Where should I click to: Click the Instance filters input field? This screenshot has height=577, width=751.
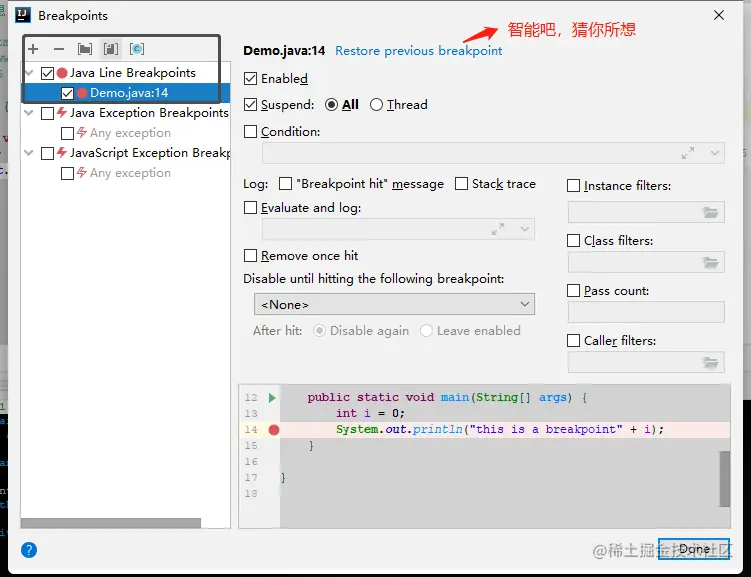pos(646,212)
